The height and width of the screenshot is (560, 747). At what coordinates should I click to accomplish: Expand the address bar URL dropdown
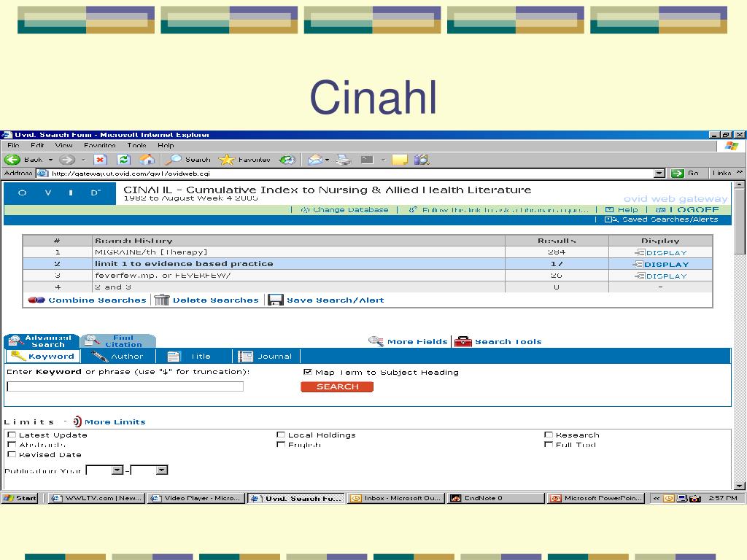(659, 174)
